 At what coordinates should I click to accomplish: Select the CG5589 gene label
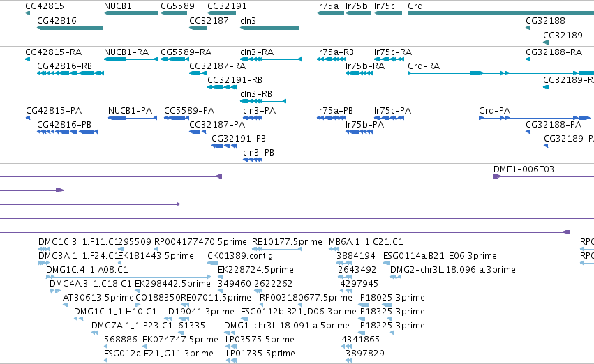tap(177, 6)
